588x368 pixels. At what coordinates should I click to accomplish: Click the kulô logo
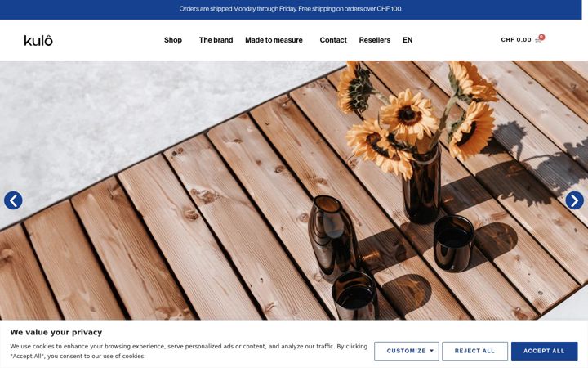[x=38, y=40]
